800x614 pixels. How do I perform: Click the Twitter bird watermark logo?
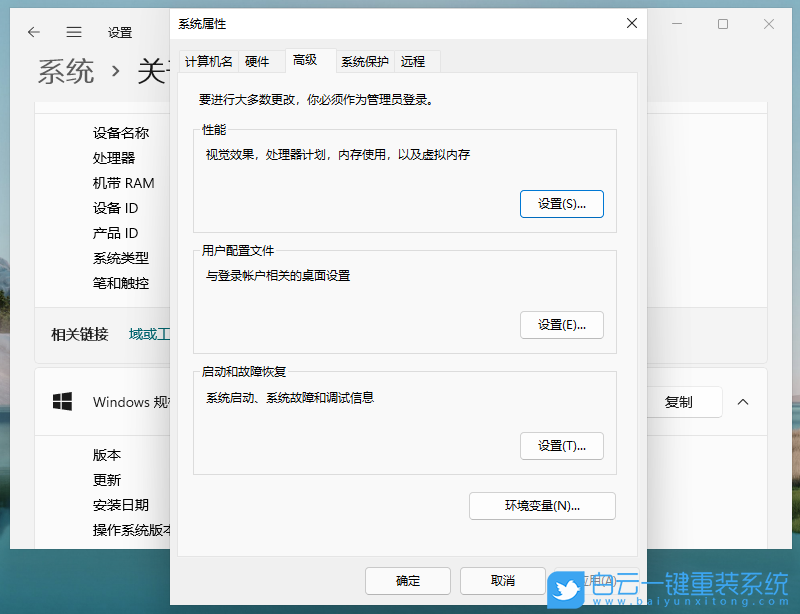(x=567, y=586)
